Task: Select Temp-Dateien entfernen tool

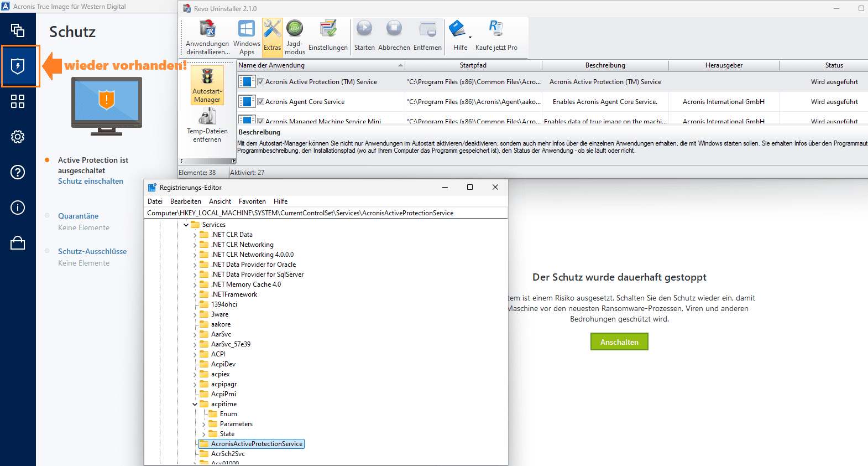Action: pyautogui.click(x=207, y=126)
